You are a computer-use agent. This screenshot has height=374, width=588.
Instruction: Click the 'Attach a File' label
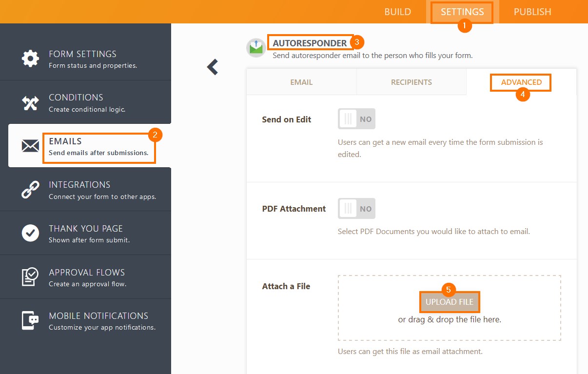(286, 286)
